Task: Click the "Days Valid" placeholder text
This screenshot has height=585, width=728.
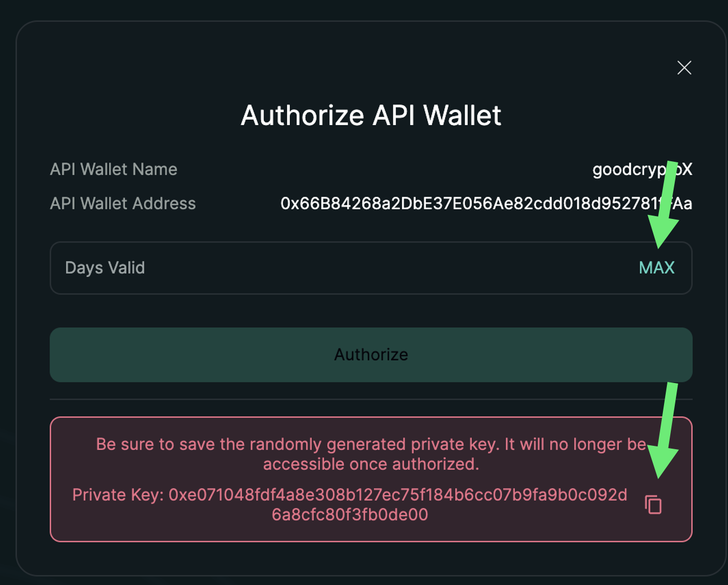Action: 105,268
